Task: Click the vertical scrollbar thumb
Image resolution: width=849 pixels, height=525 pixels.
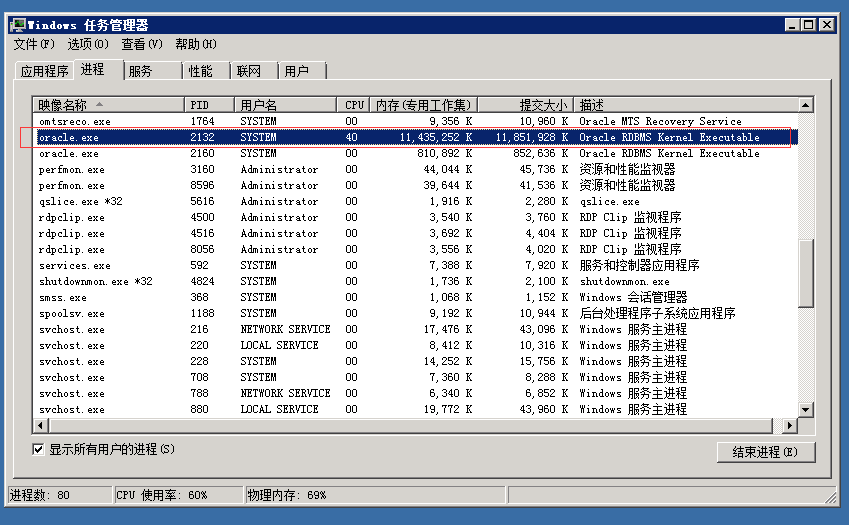Action: coord(806,273)
